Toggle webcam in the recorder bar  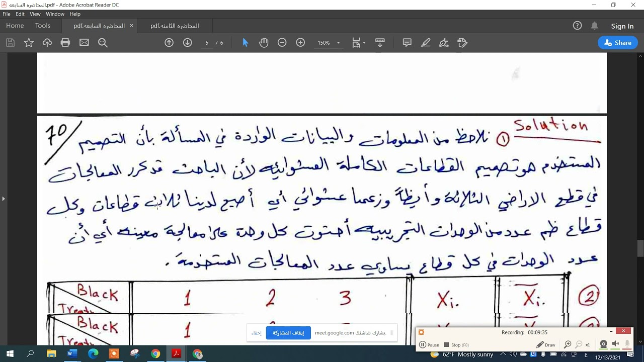coord(603,344)
